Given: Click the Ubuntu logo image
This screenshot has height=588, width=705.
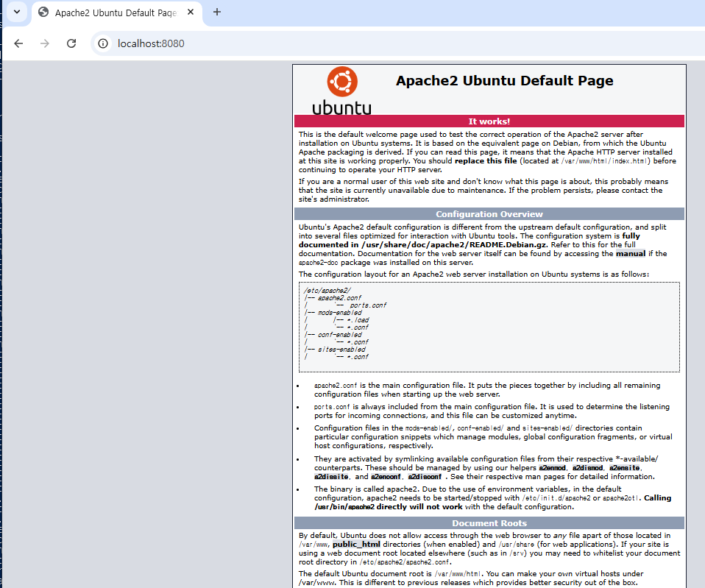Looking at the screenshot, I should 341,91.
